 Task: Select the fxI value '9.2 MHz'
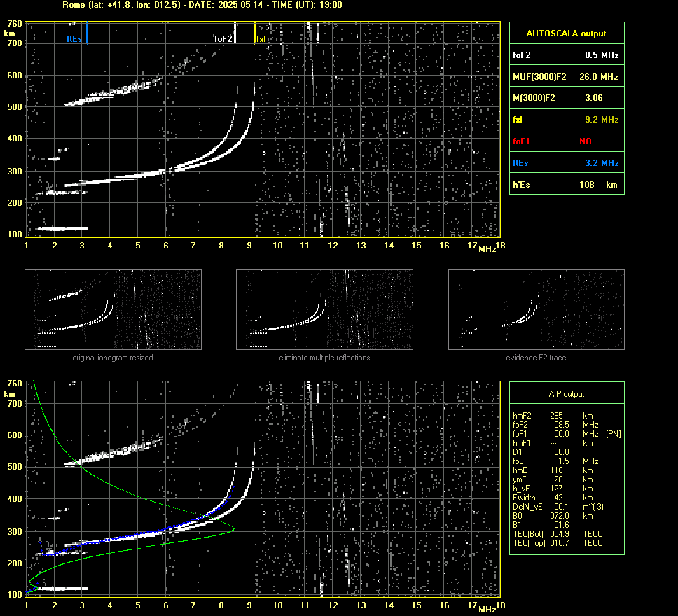click(x=602, y=119)
